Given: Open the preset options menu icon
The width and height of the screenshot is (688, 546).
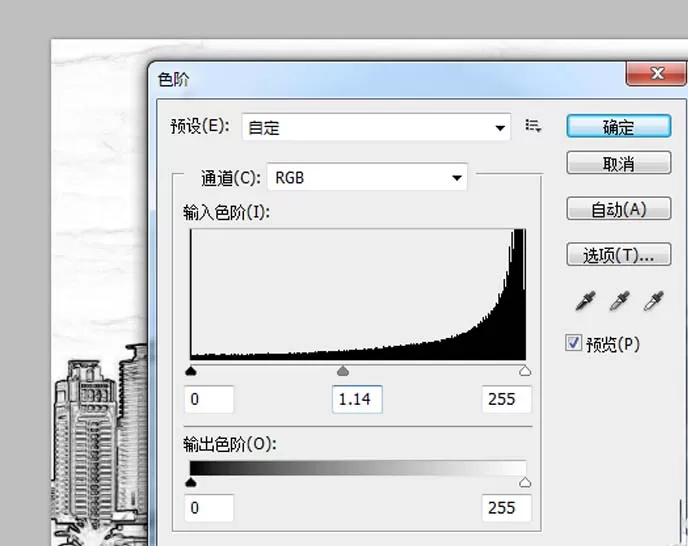Looking at the screenshot, I should click(x=533, y=126).
